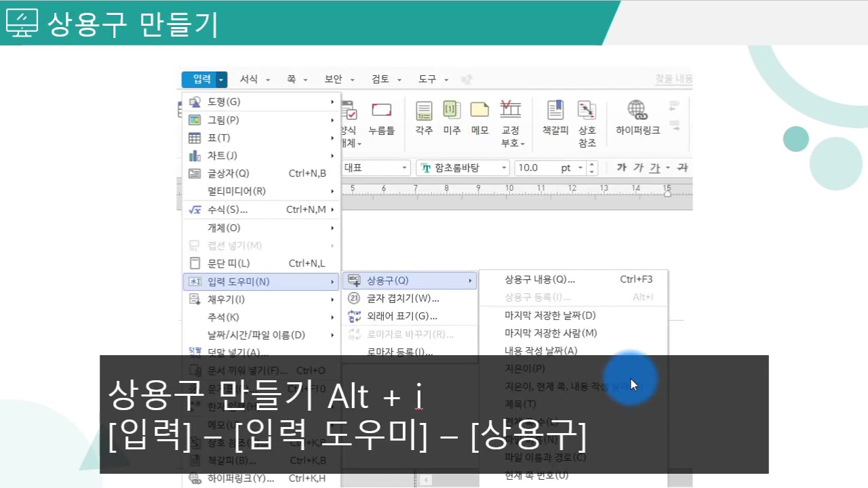Screen dimensions: 868x488
Task: Select 상용구 내용(Q) from the submenu
Action: pyautogui.click(x=539, y=279)
